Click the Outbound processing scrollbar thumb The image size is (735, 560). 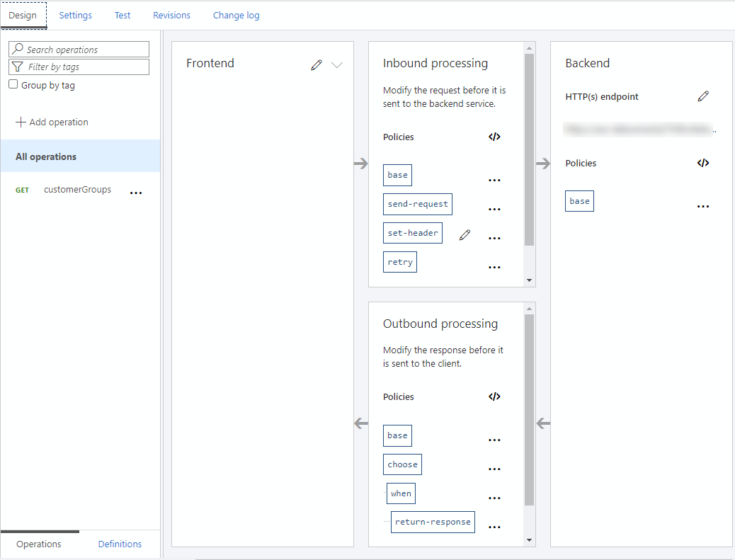pyautogui.click(x=529, y=410)
